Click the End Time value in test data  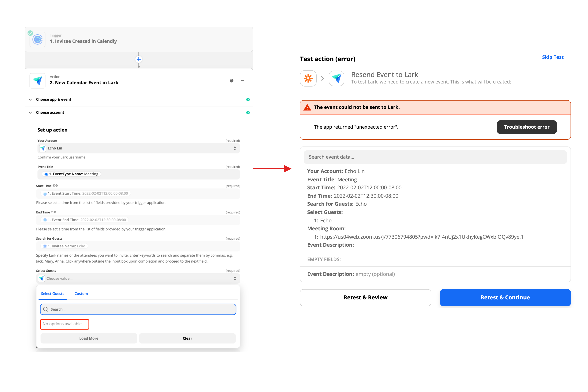coord(366,196)
